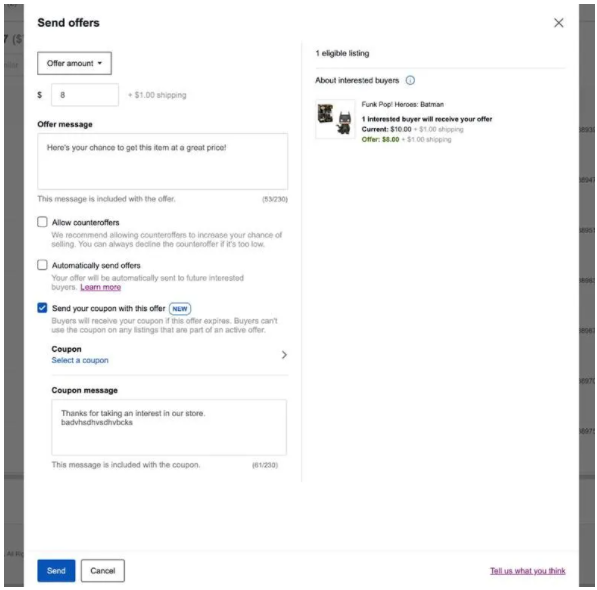Check Automatically send offers

(x=42, y=265)
